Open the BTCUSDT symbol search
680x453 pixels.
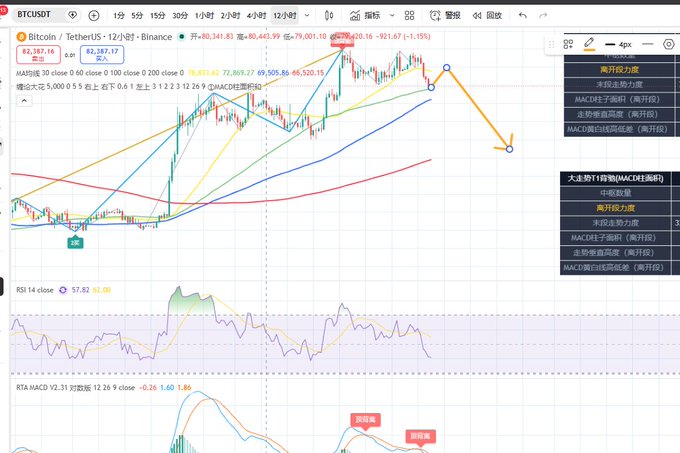coord(34,15)
